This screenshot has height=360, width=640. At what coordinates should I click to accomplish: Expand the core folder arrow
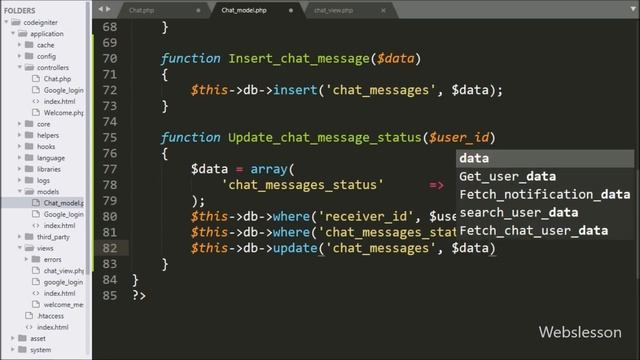coord(20,124)
